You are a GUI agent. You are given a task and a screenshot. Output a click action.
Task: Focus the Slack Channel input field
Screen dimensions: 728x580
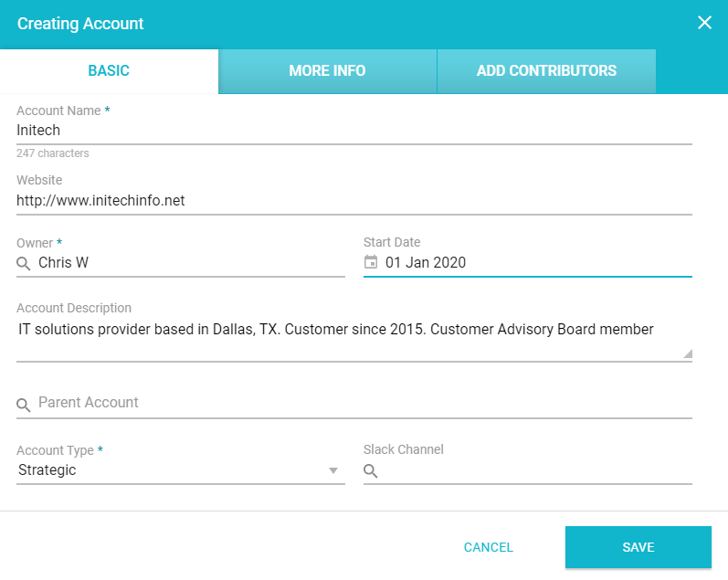(536, 471)
